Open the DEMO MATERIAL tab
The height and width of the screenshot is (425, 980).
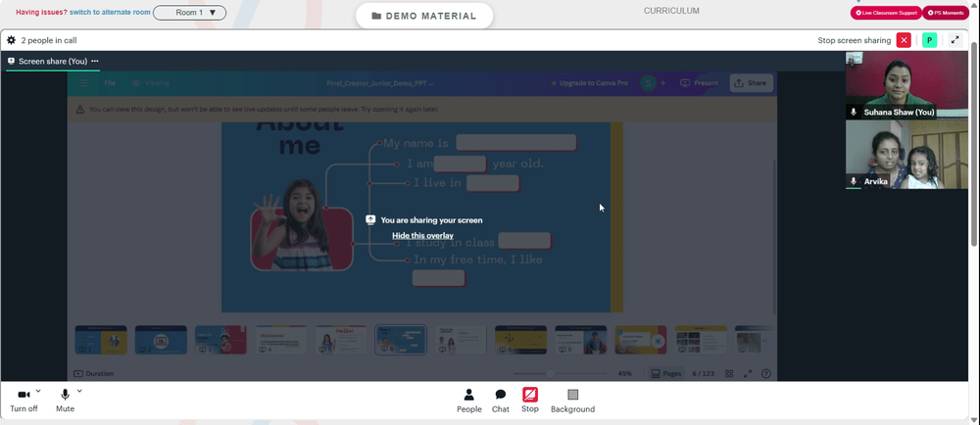(x=424, y=16)
